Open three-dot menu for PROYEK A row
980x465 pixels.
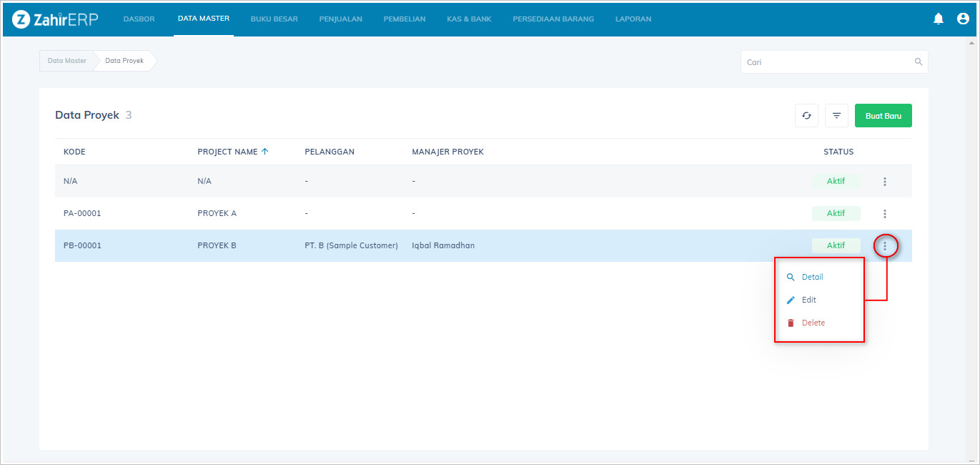pyautogui.click(x=885, y=214)
